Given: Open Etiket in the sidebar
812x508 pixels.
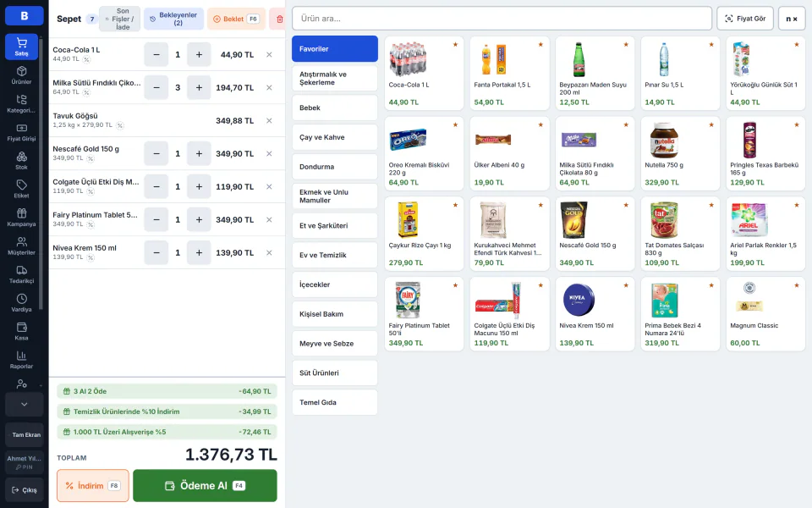Looking at the screenshot, I should point(21,189).
